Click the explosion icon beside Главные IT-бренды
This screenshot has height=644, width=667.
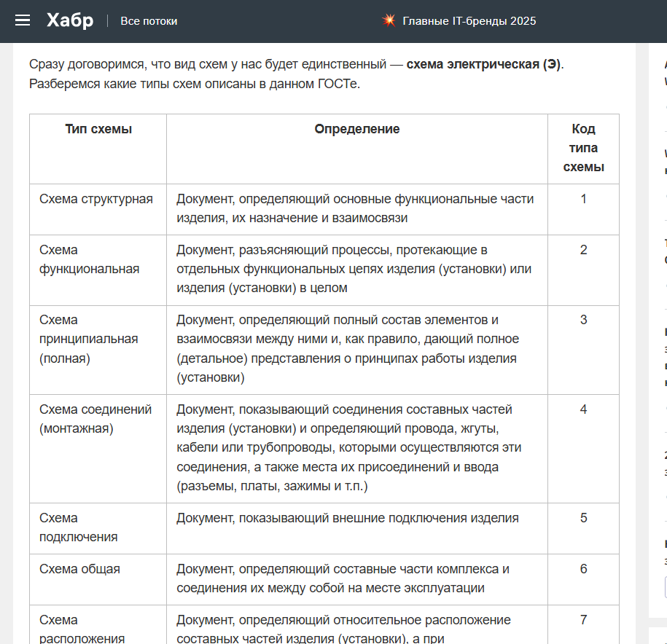389,20
